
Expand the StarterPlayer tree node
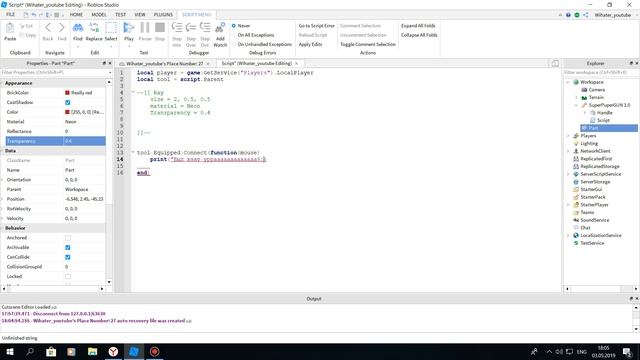click(568, 204)
